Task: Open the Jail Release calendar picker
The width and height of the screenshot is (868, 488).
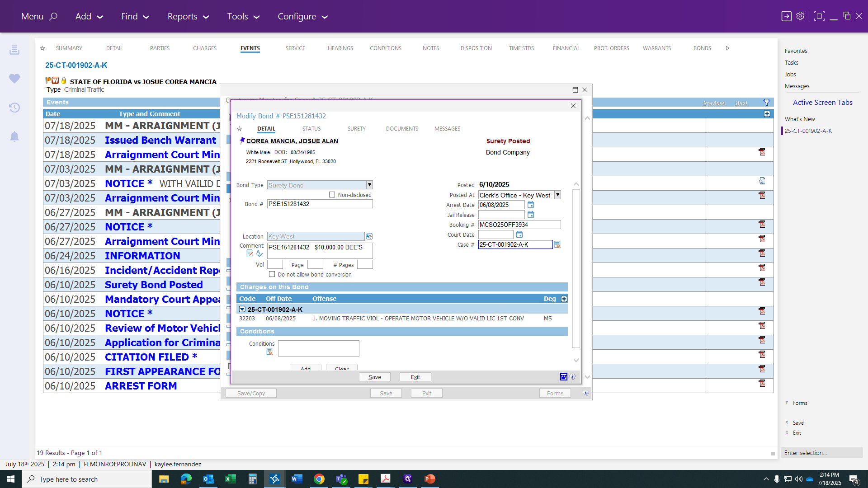Action: coord(531,215)
